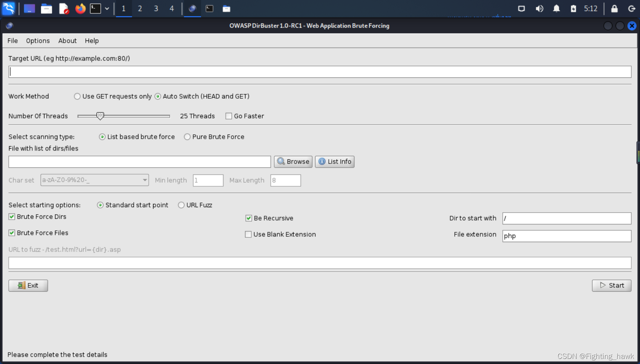This screenshot has height=364, width=640.
Task: Click the battery power tray icon
Action: point(574,9)
